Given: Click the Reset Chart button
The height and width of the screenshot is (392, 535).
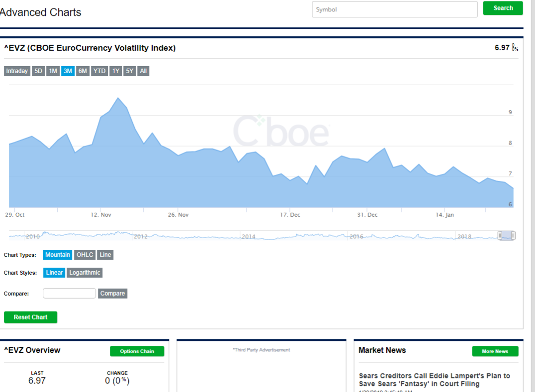Looking at the screenshot, I should (x=31, y=317).
